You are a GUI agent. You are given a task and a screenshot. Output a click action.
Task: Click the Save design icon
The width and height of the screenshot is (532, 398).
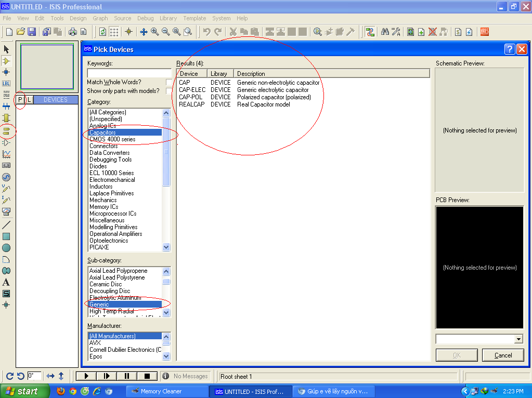[x=32, y=32]
